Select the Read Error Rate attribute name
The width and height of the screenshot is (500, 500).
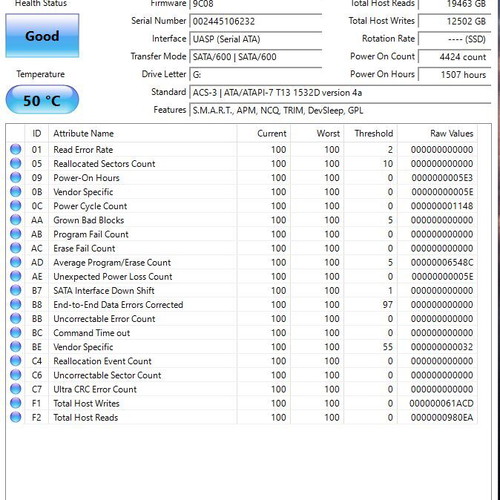(83, 150)
